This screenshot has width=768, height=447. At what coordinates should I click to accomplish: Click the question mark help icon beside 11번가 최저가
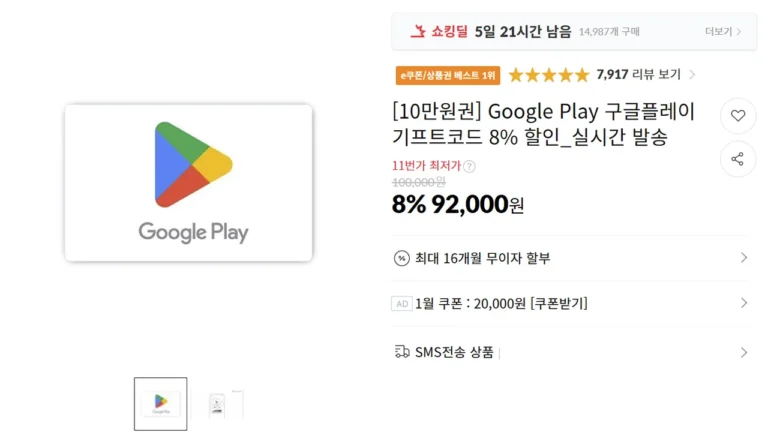(470, 167)
